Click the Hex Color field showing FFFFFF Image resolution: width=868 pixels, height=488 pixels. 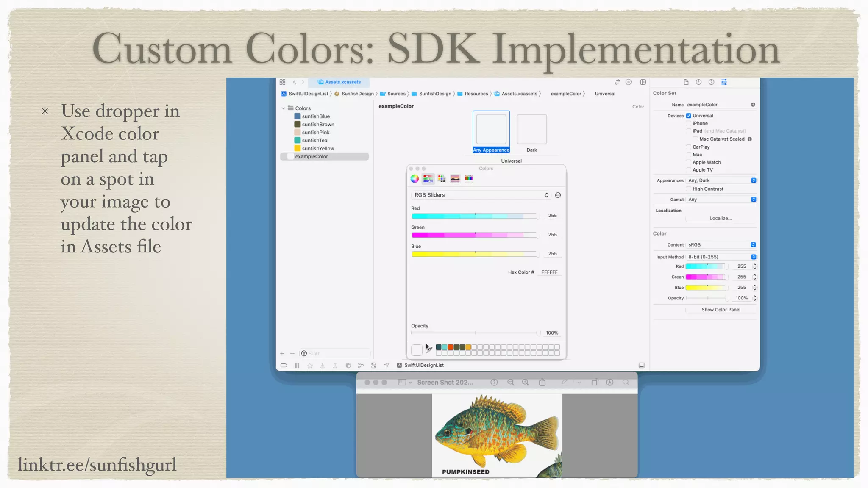pos(550,272)
